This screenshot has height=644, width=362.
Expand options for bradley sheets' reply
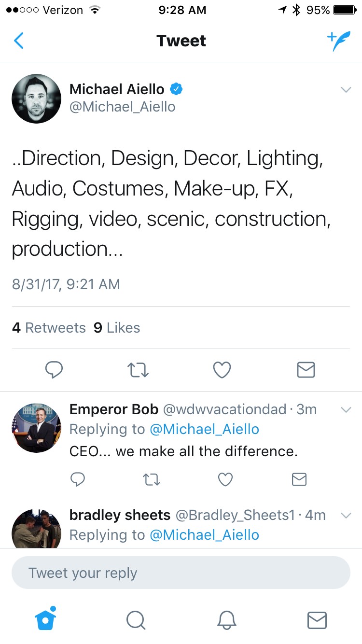pyautogui.click(x=346, y=516)
